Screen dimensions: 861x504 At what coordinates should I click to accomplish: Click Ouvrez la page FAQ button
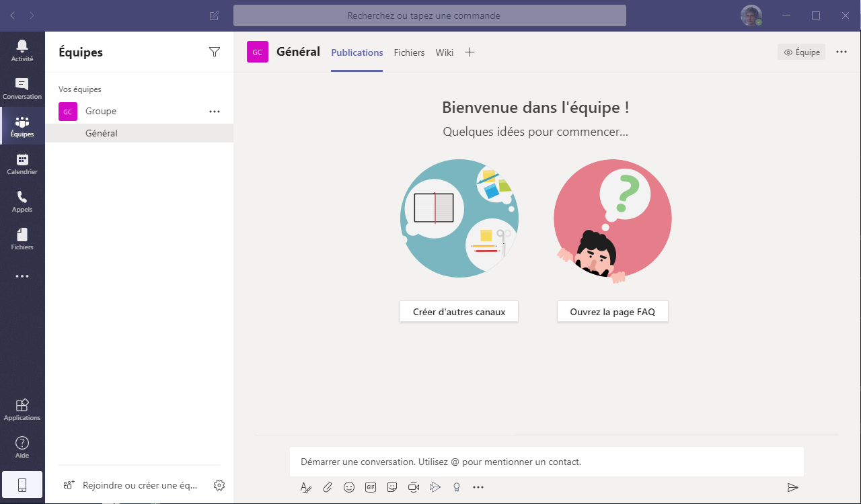[613, 312]
